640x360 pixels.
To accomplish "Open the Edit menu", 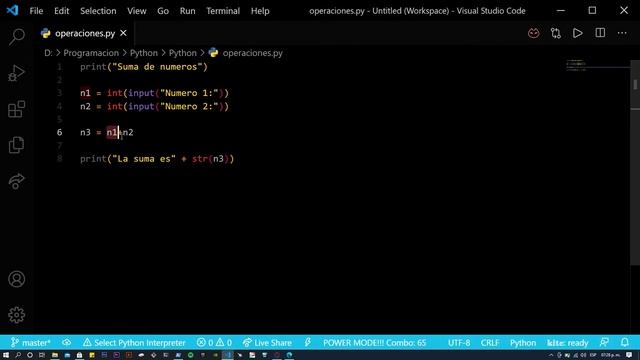I will (x=62, y=11).
